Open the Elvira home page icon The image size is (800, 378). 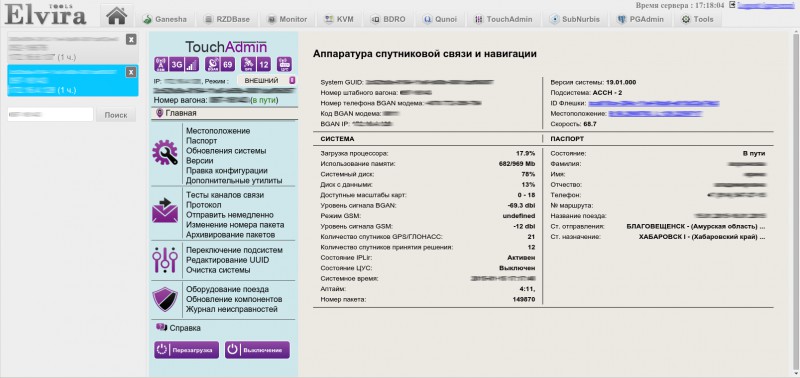116,15
